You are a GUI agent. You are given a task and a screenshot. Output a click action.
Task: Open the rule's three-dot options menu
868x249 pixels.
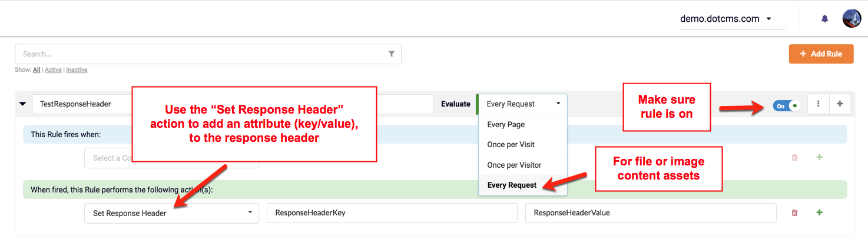819,104
